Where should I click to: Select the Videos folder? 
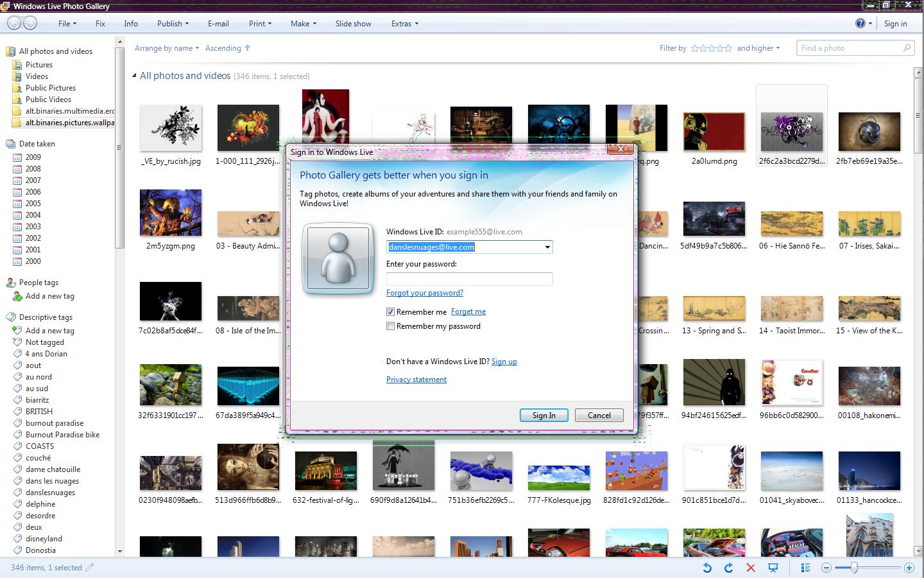(37, 76)
